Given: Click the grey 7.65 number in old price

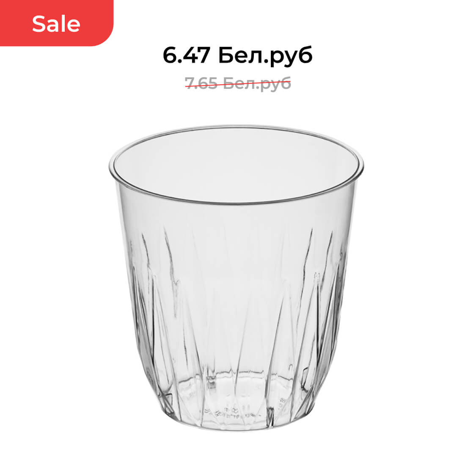Looking at the screenshot, I should tap(201, 83).
